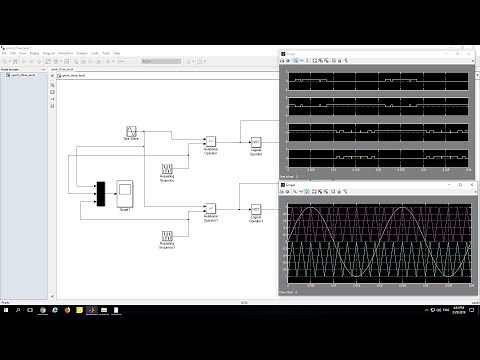480x360 pixels.
Task: Open the Windows Start button
Action: pyautogui.click(x=6, y=310)
